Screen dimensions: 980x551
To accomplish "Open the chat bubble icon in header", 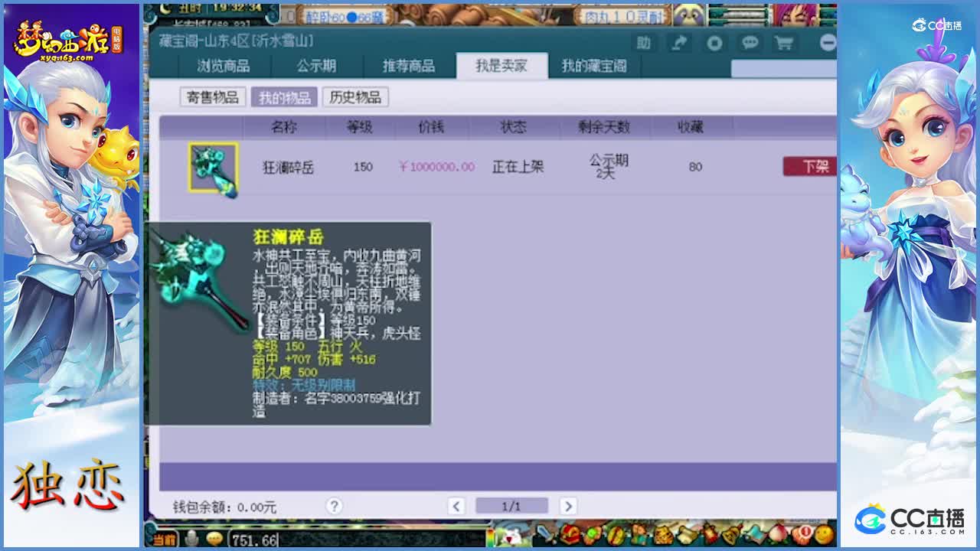I will point(750,43).
